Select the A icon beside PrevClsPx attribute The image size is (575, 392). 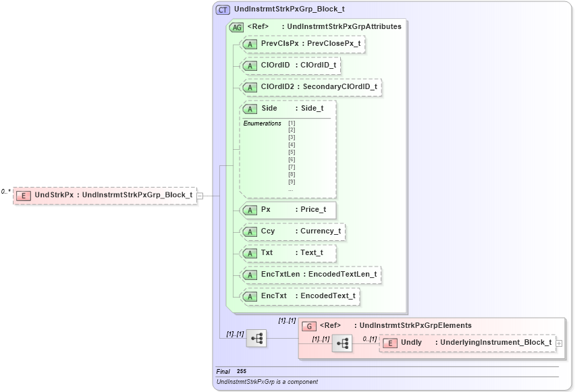coord(249,44)
